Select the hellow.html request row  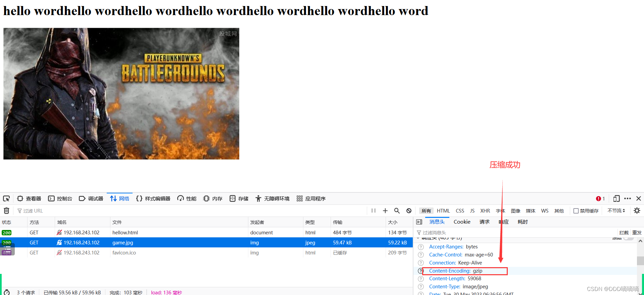coord(206,232)
